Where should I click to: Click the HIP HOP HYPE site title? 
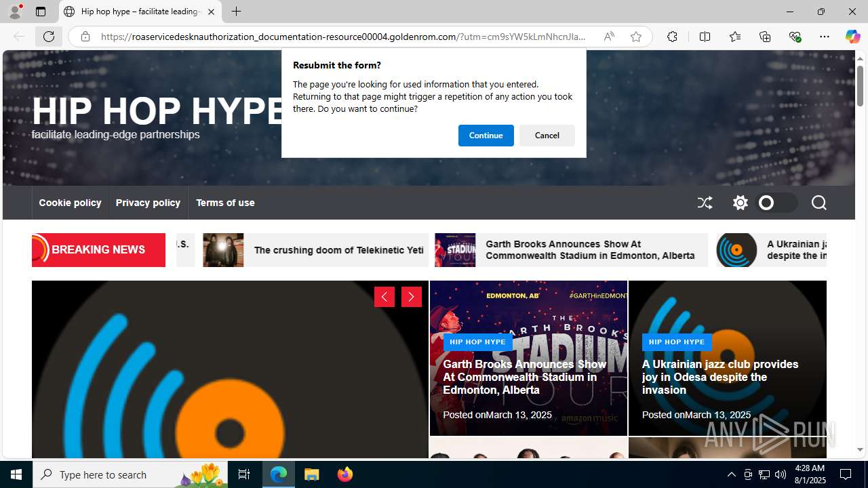(x=158, y=111)
